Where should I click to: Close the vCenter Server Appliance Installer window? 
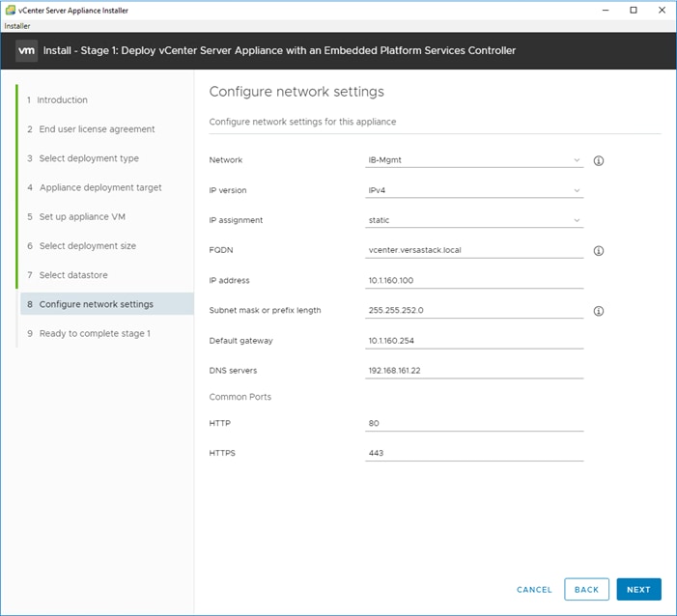662,10
